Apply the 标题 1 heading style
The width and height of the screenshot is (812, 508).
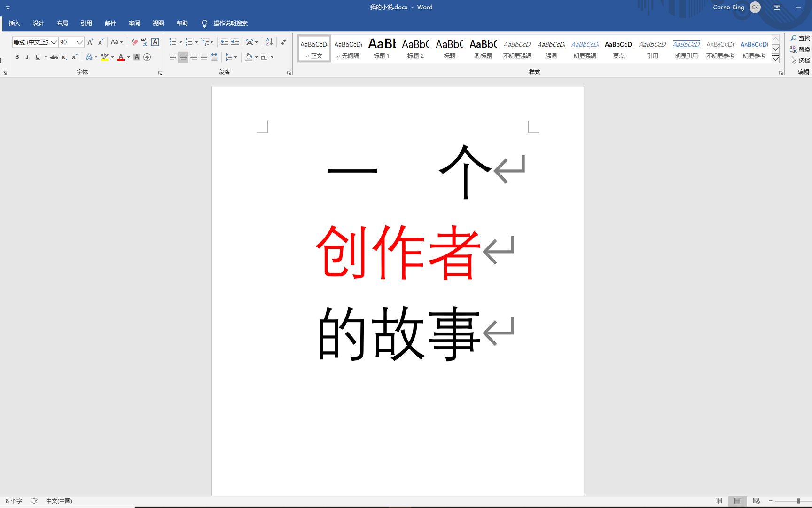pos(382,48)
